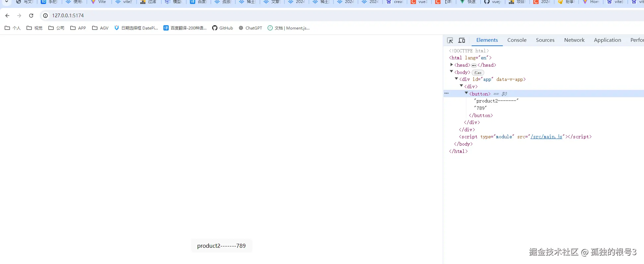Switch to the Hom browser tab
This screenshot has height=264, width=644.
(x=591, y=2)
